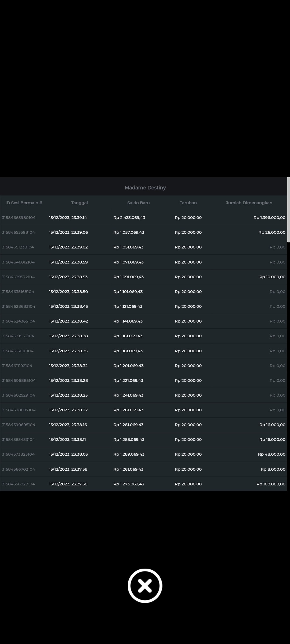
Task: Click the Rp 48.000,00 winning amount
Action: coord(271,454)
